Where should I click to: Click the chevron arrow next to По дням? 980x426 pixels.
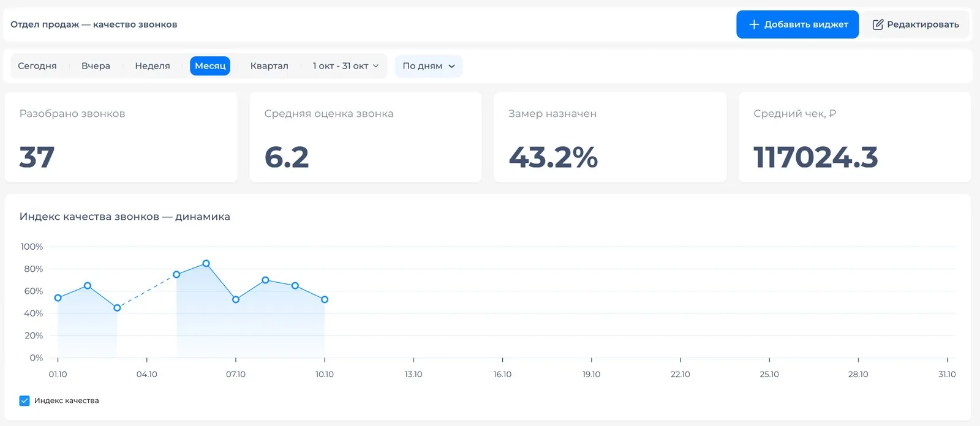[x=452, y=66]
